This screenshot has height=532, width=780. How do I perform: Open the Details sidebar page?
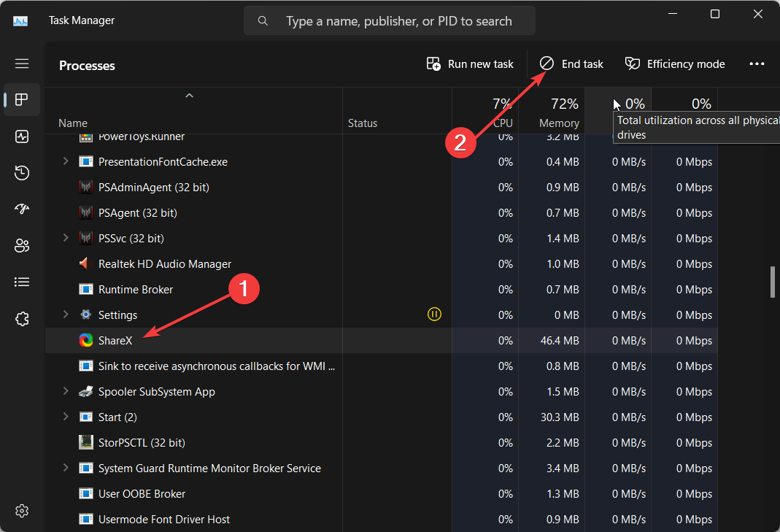click(22, 282)
